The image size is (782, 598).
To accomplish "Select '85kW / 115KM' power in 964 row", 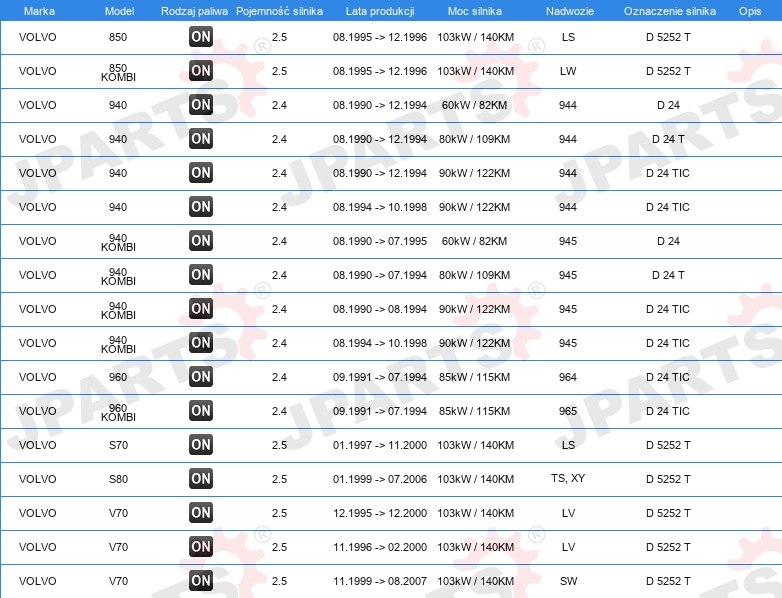I will pos(474,377).
